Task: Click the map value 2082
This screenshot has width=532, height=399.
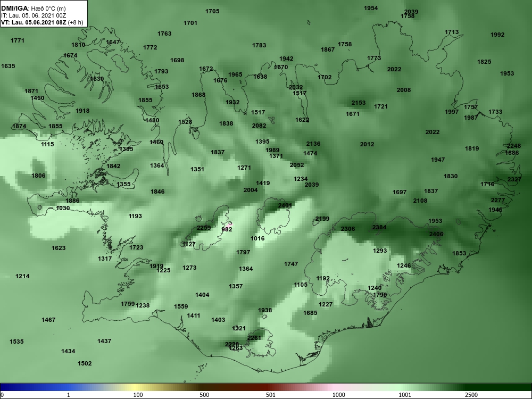Action: pos(259,126)
